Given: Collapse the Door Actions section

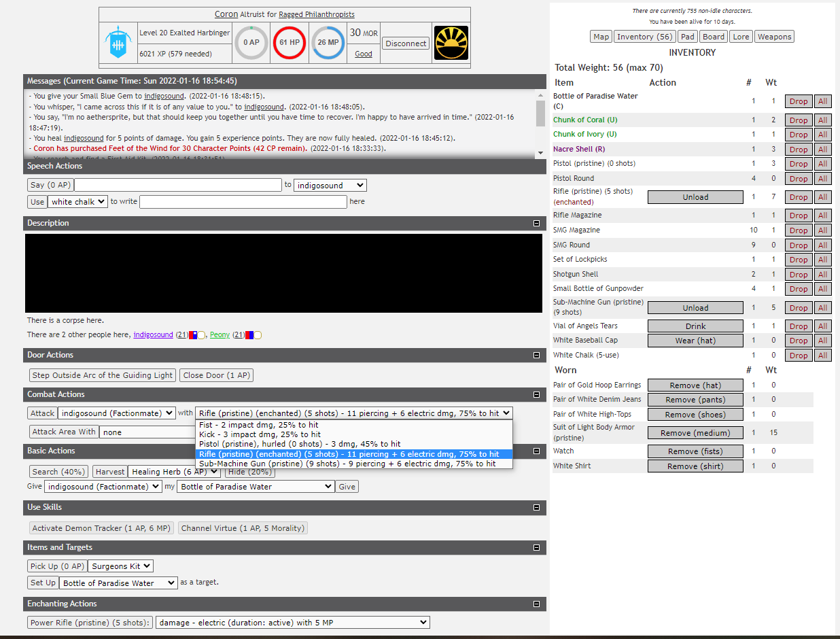Looking at the screenshot, I should 536,355.
